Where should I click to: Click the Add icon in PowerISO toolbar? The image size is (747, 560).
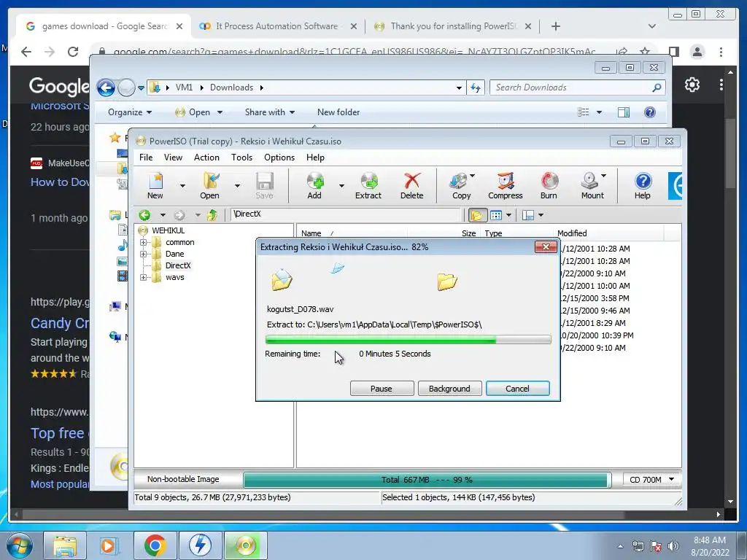tap(314, 184)
